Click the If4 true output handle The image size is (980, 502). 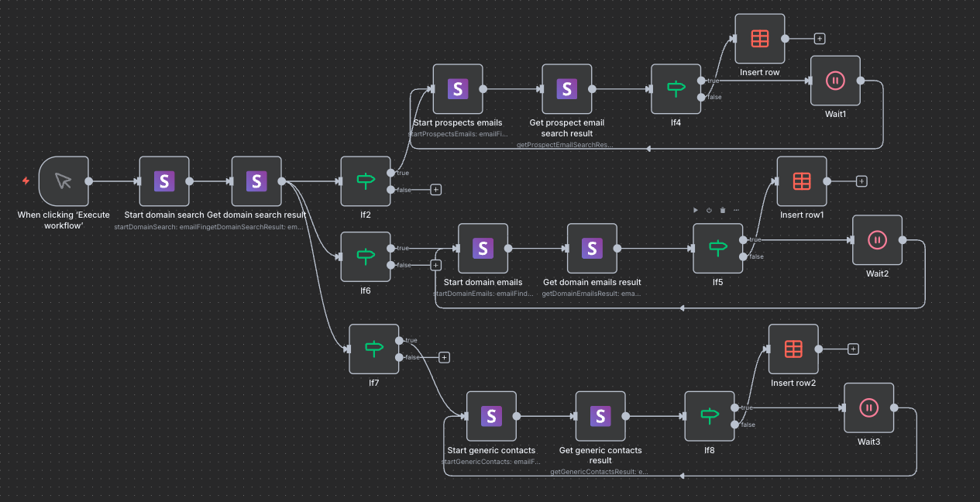[x=701, y=81]
